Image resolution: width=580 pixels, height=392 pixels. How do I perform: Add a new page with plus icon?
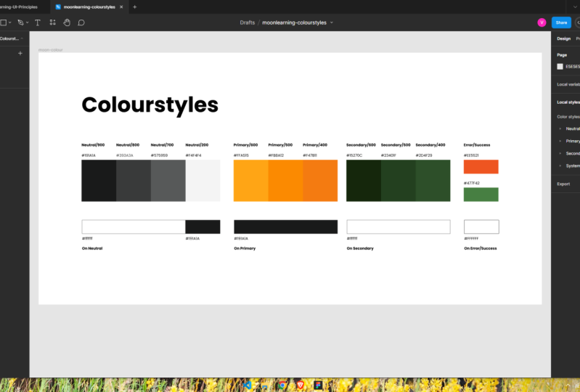20,53
